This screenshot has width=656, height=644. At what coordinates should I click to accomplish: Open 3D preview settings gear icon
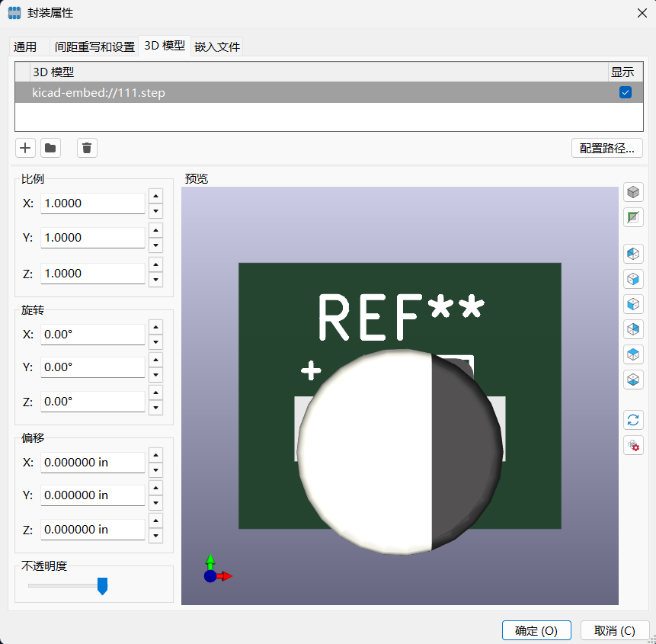tap(633, 445)
